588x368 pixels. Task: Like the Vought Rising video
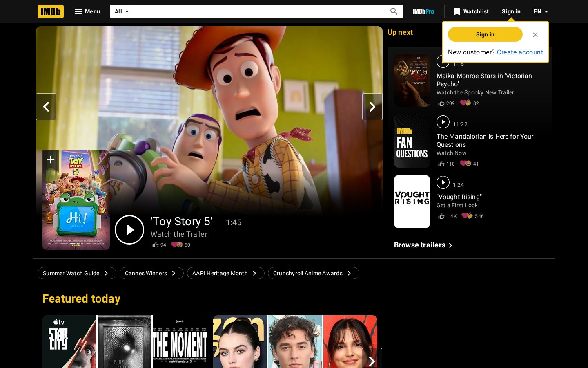coord(448,216)
